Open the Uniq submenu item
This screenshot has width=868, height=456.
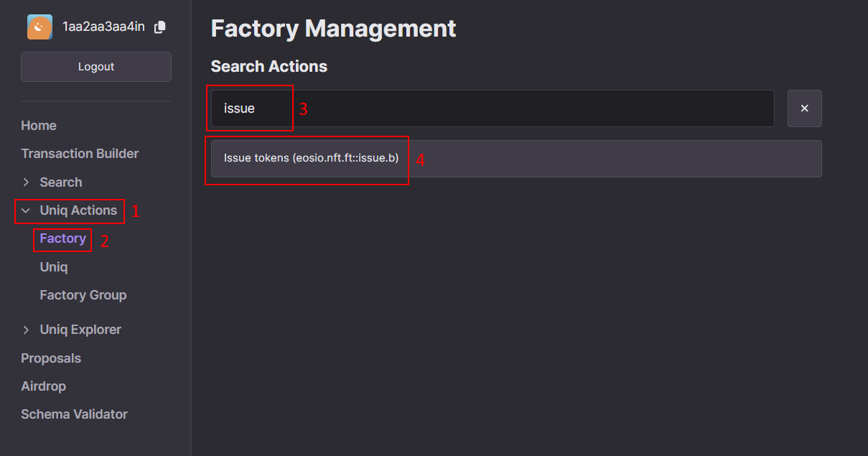click(x=54, y=267)
